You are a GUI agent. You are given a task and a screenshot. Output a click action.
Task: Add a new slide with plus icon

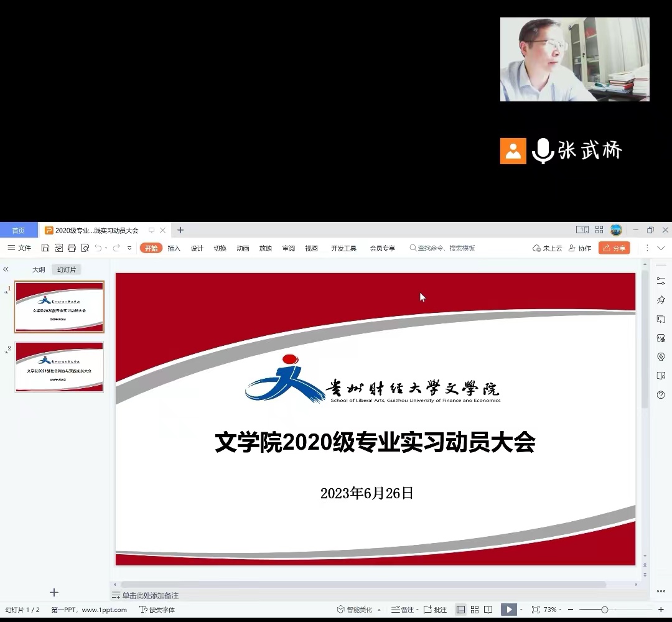click(x=54, y=592)
